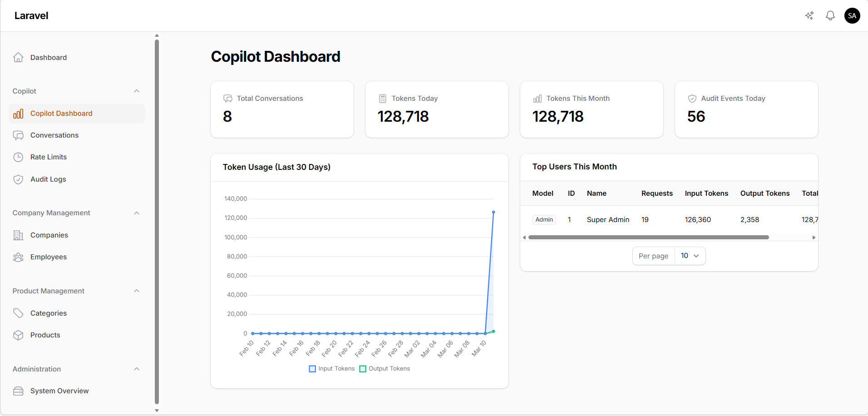Toggle Input Tokens series in chart legend

pyautogui.click(x=331, y=369)
